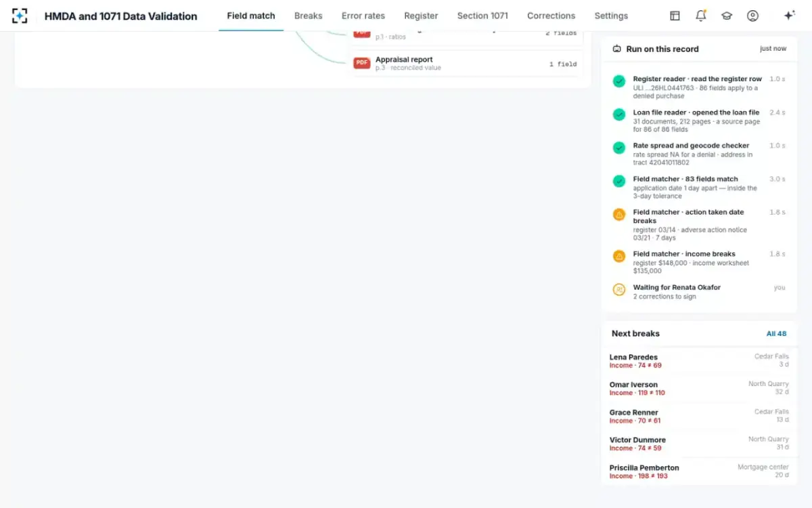The image size is (812, 508).
Task: Click the 2 corrections to sign text
Action: (664, 297)
